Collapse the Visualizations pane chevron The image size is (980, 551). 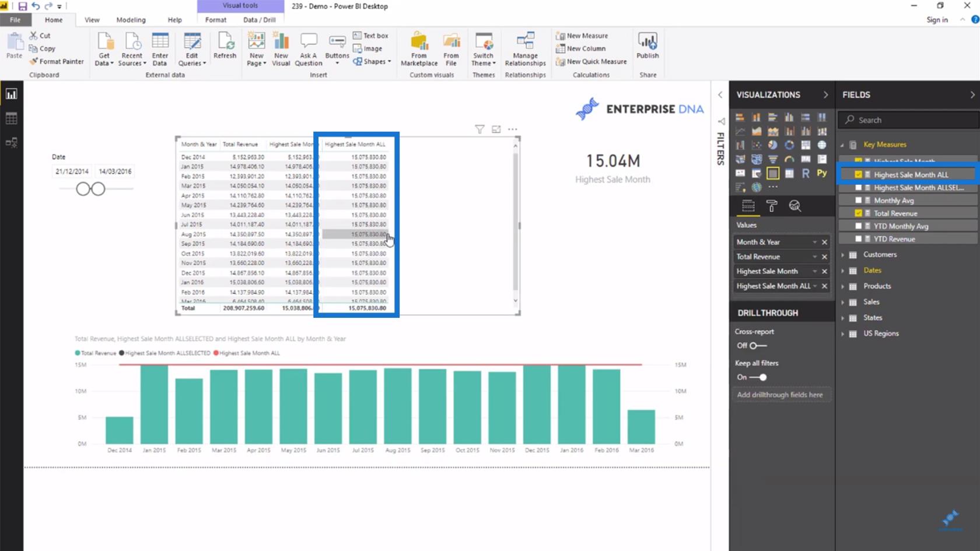(x=825, y=94)
